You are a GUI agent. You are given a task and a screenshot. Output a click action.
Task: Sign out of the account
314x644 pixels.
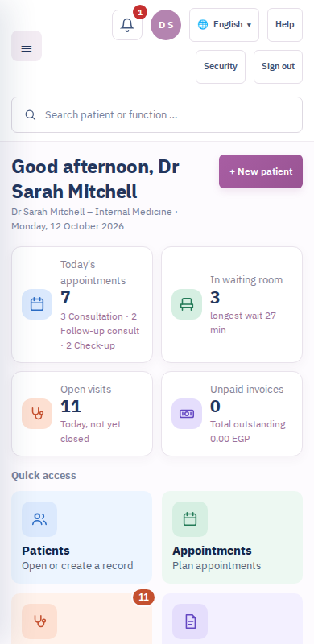(x=278, y=67)
